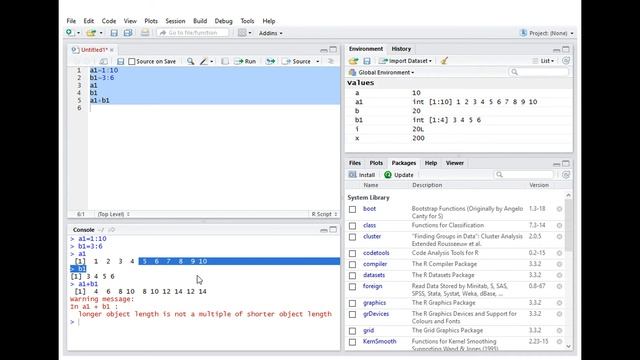This screenshot has width=640, height=360.
Task: Refresh the Environment pane
Action: 566,61
